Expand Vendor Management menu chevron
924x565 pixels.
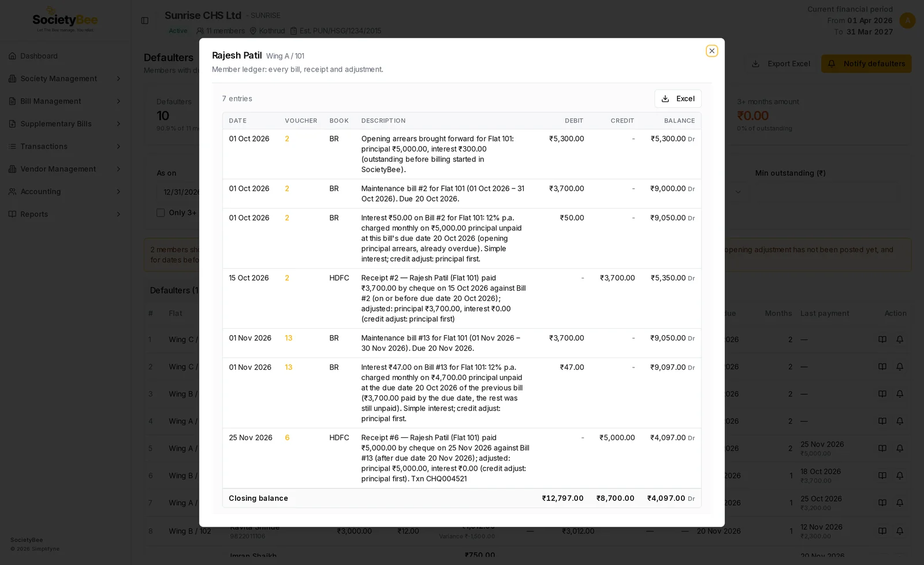(x=118, y=169)
